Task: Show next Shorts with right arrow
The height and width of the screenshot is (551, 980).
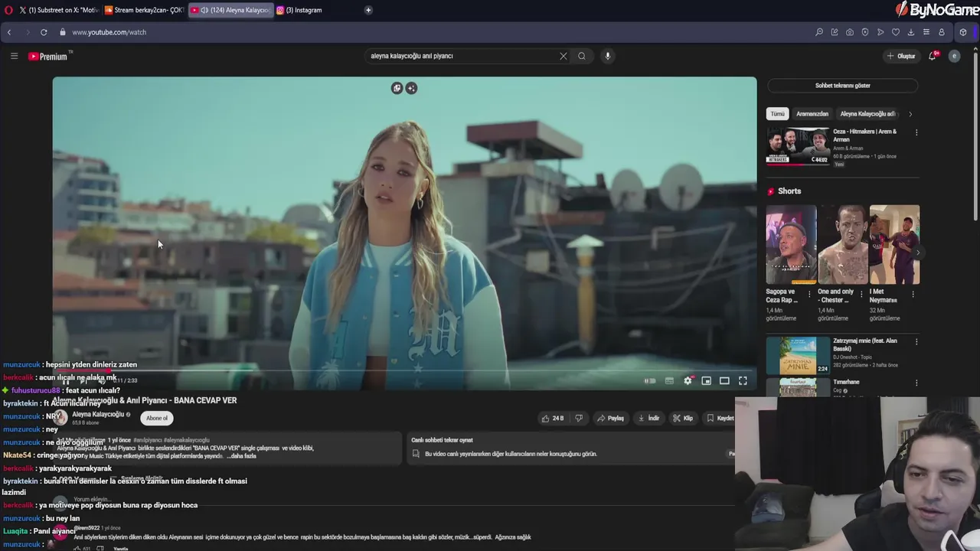Action: coord(917,253)
